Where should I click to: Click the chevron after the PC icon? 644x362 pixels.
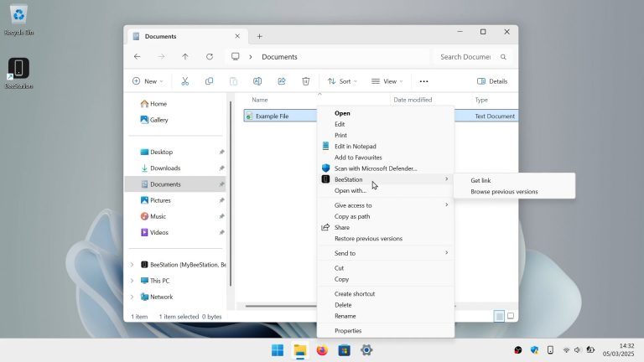click(x=251, y=57)
